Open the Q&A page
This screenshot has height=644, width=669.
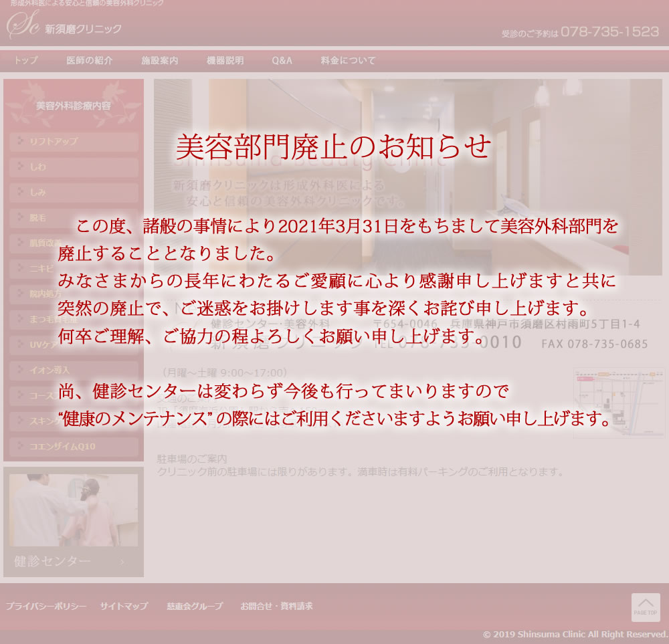(x=282, y=60)
